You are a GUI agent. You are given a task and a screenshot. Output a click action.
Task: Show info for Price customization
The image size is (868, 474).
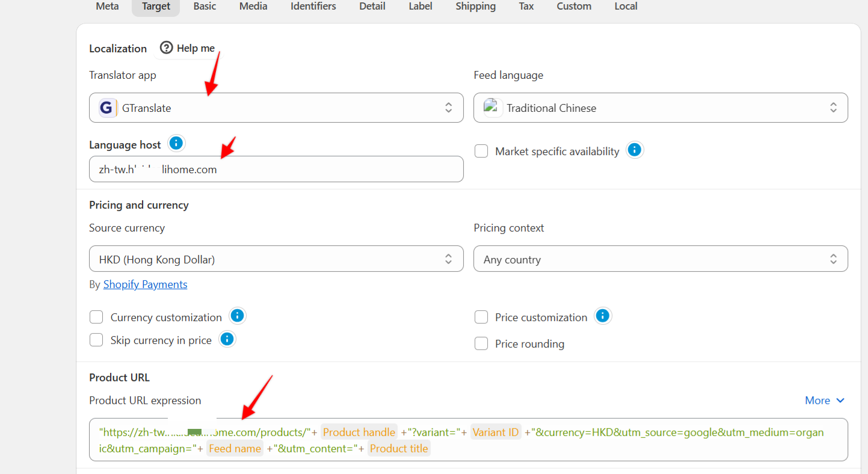click(x=603, y=316)
